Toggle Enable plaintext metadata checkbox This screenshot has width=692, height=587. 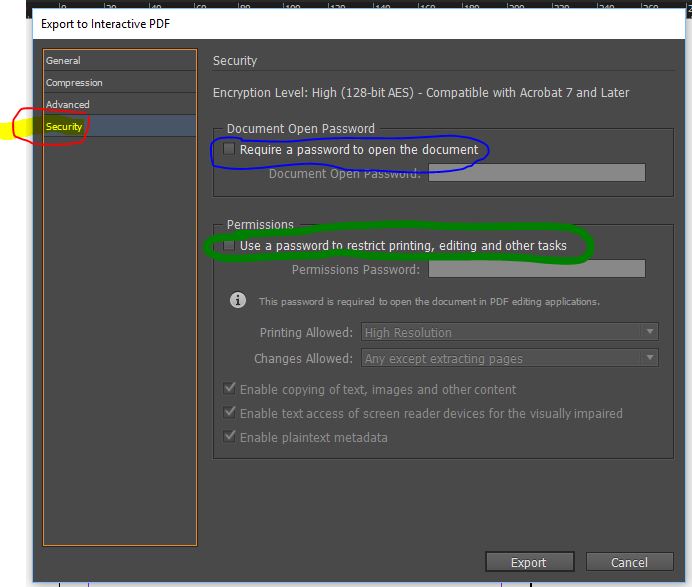pos(231,437)
